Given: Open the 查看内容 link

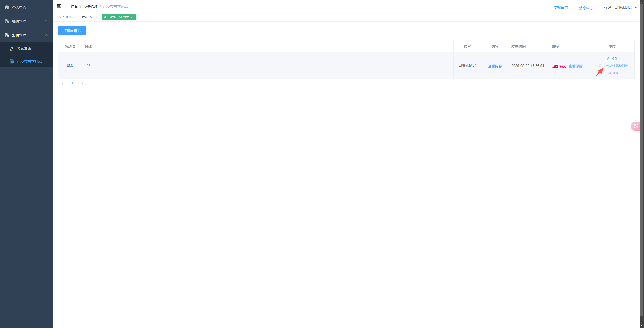Looking at the screenshot, I should [x=495, y=66].
